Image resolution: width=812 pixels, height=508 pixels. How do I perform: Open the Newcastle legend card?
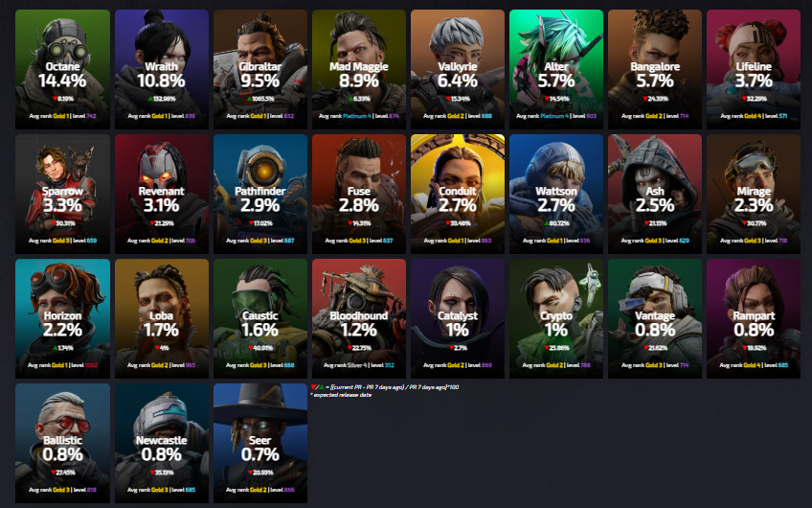[x=162, y=443]
